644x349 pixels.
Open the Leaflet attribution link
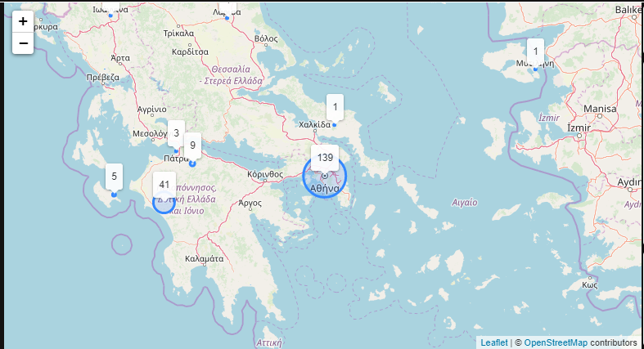coord(494,342)
